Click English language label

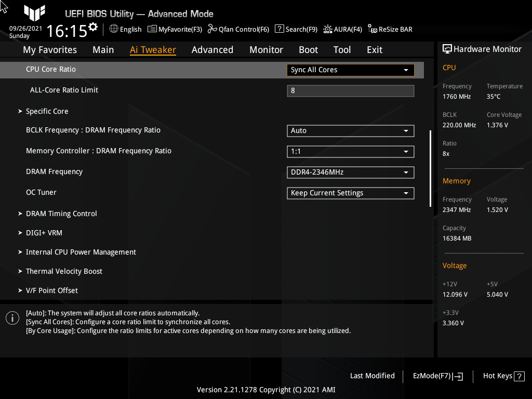pyautogui.click(x=130, y=30)
